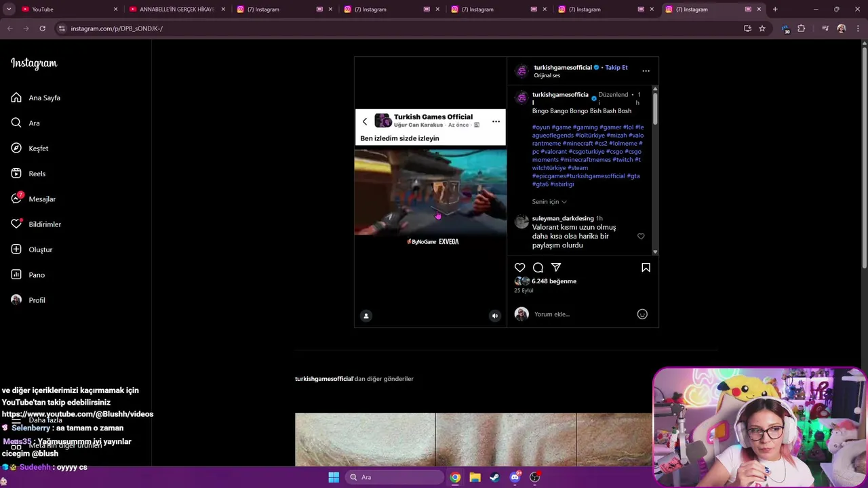Screen dimensions: 868x488
Task: Open the browser extensions puzzle icon
Action: pyautogui.click(x=802, y=28)
